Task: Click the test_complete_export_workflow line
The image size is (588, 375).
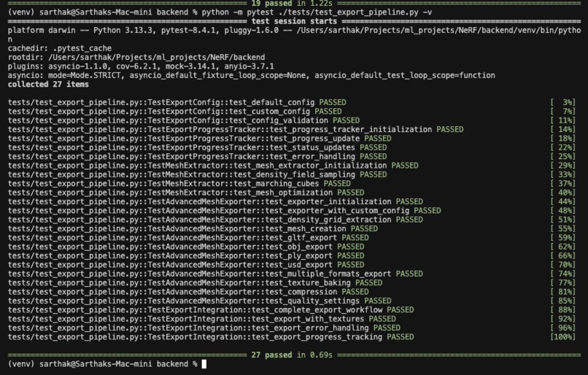Action: (211, 309)
